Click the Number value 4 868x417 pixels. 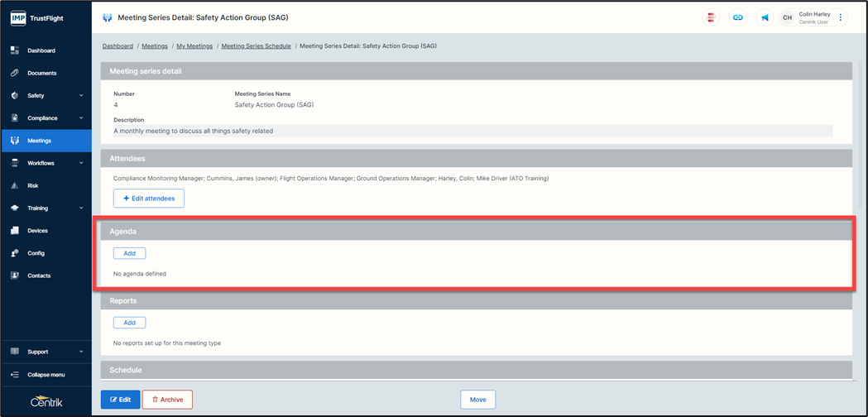[x=115, y=104]
